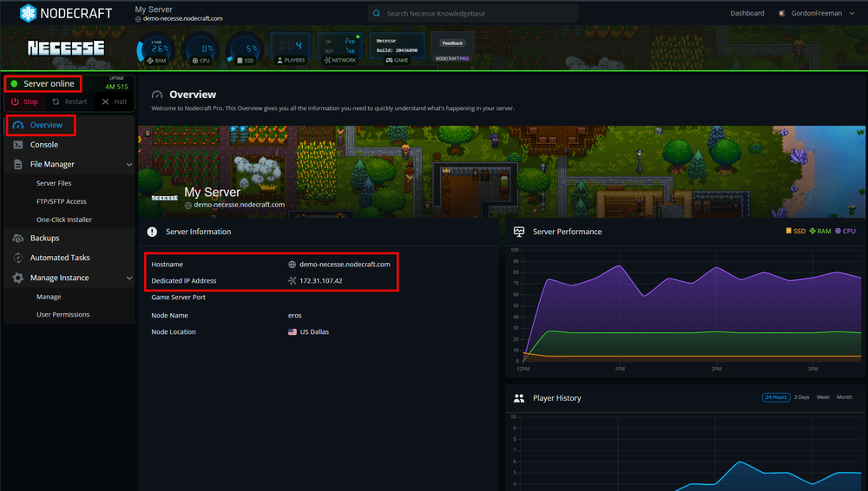
Task: Toggle CPU series in performance chart
Action: pos(845,231)
